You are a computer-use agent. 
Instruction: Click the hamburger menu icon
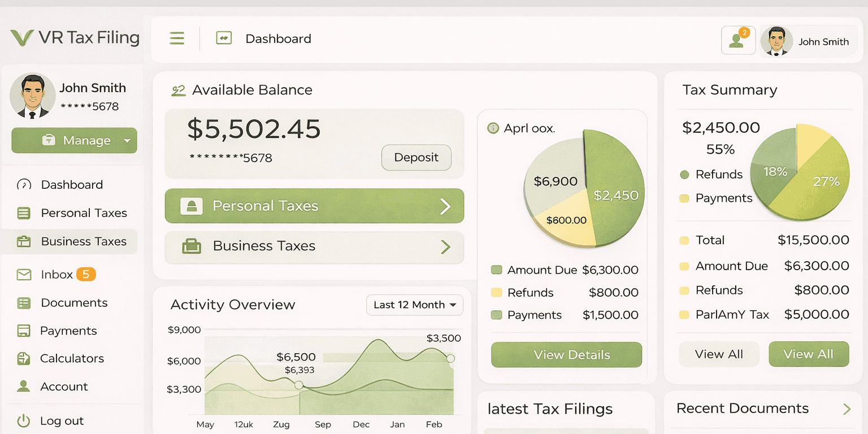click(177, 38)
